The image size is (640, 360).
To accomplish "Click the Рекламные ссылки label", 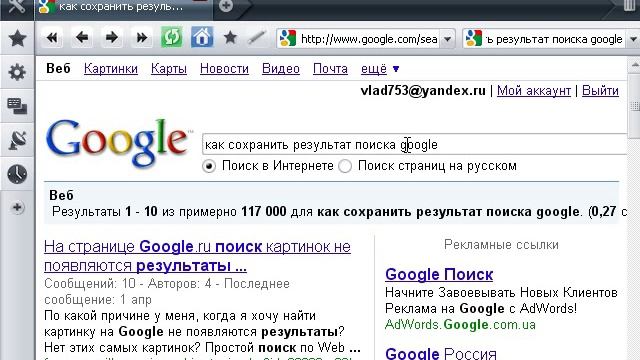I will point(501,245).
